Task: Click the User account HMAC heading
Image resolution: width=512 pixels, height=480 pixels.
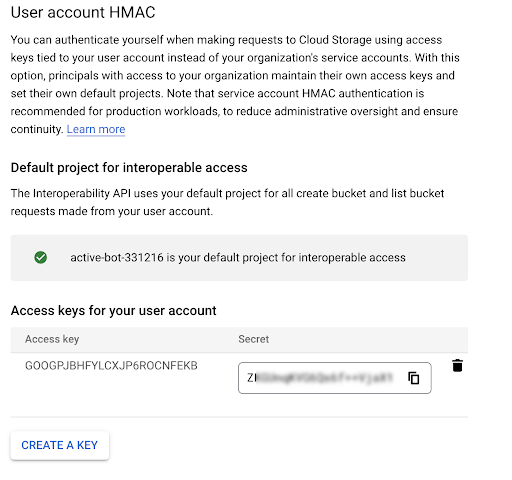Action: point(83,12)
